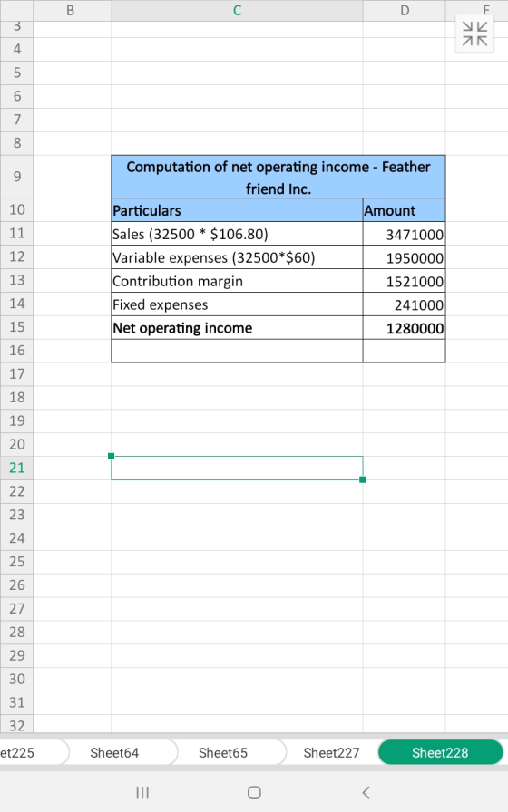
Task: Select column C header
Action: [x=237, y=10]
